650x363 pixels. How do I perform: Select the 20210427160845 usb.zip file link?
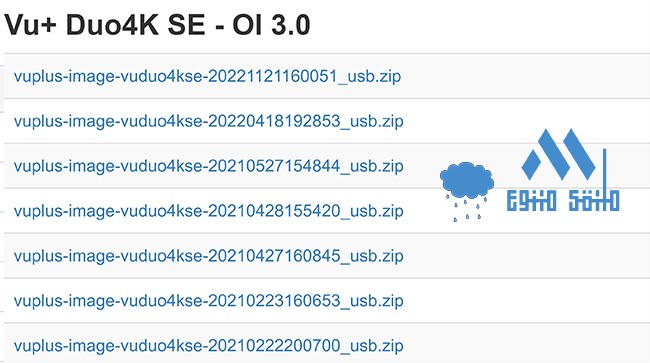[x=209, y=256]
